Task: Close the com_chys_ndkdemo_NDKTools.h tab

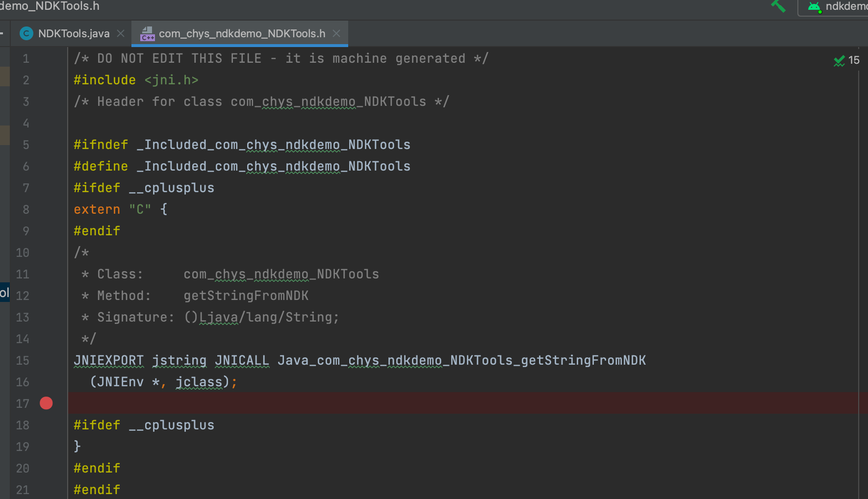Action: tap(336, 33)
